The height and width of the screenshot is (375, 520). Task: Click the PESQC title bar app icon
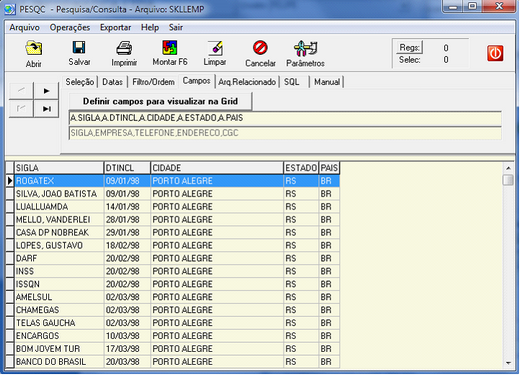[x=9, y=9]
